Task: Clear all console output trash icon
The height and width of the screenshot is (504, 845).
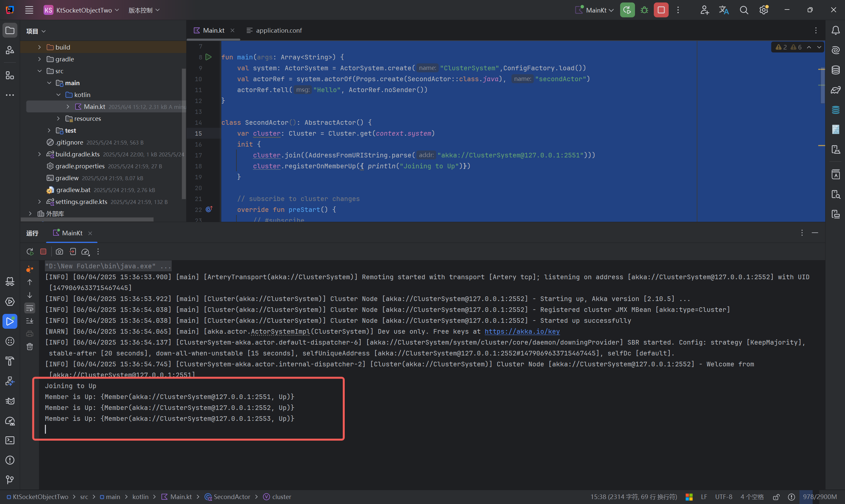Action: (30, 347)
